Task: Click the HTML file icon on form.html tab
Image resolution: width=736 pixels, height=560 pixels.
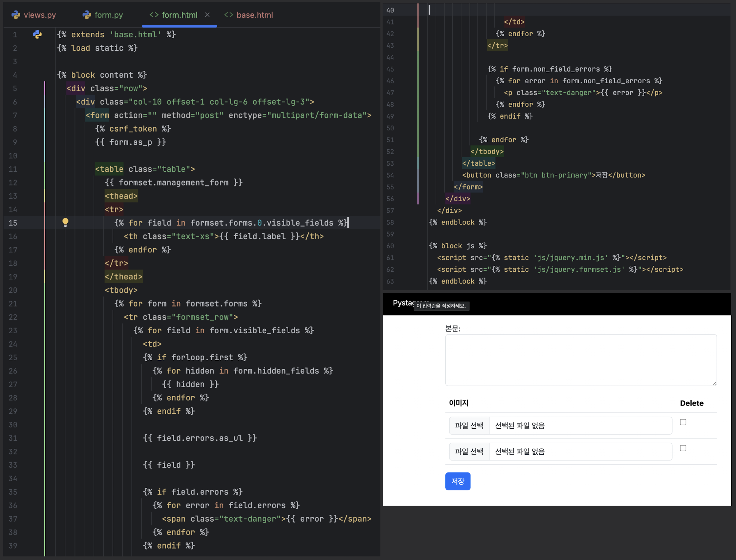Action: click(x=154, y=15)
